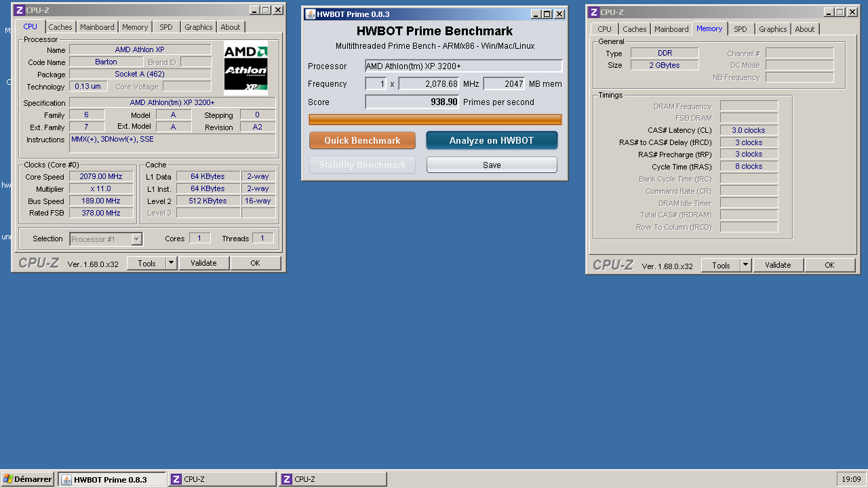Image resolution: width=868 pixels, height=488 pixels.
Task: Open the Caches tab in the right CPU-Z window
Action: pos(635,29)
